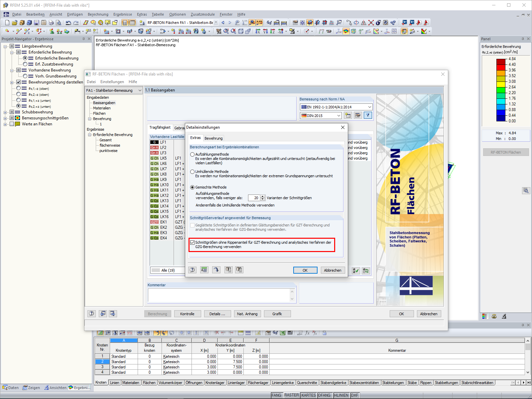Open the Einstellungen menu in RF-BETON dialog
The image size is (532, 399).
[x=112, y=82]
